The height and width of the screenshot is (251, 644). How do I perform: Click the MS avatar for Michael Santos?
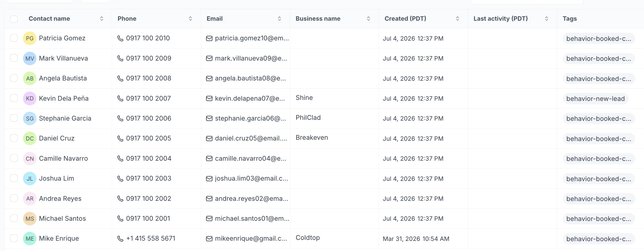(30, 219)
